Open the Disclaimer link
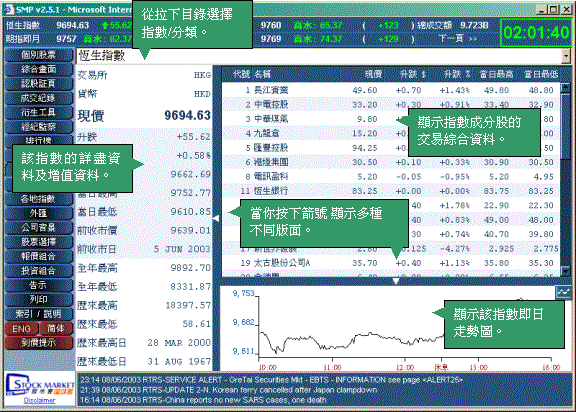576x412 pixels. pyautogui.click(x=39, y=401)
